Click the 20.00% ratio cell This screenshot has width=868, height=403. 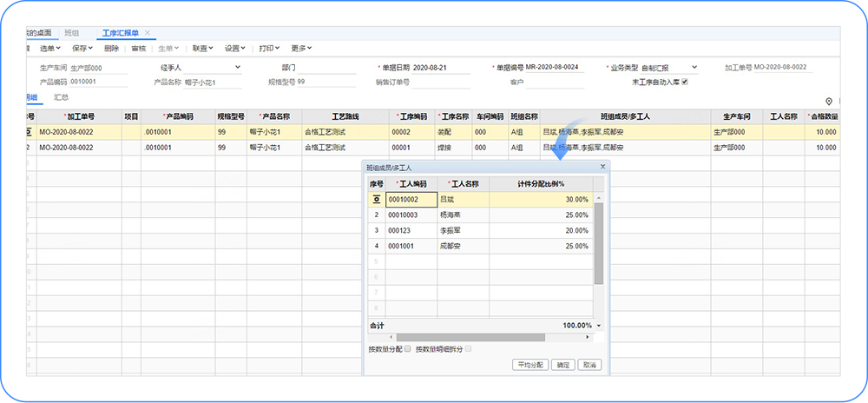tap(541, 230)
